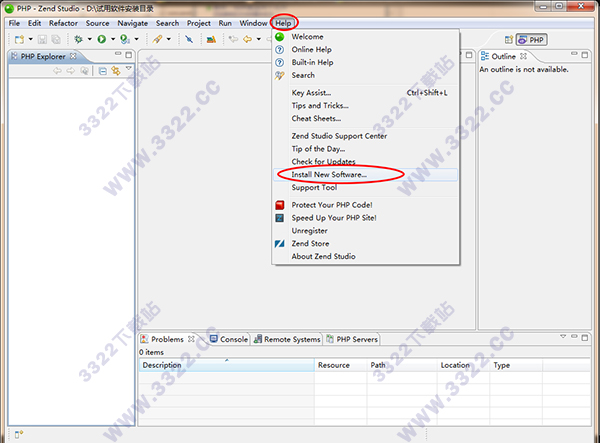The height and width of the screenshot is (443, 600).
Task: Close the Outline view tab
Action: 523,56
